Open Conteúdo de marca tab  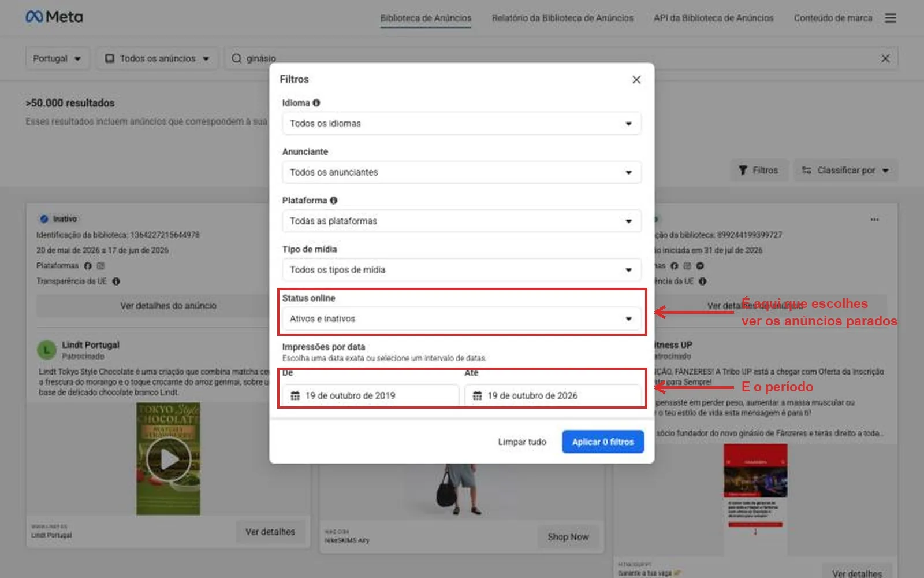coord(833,18)
